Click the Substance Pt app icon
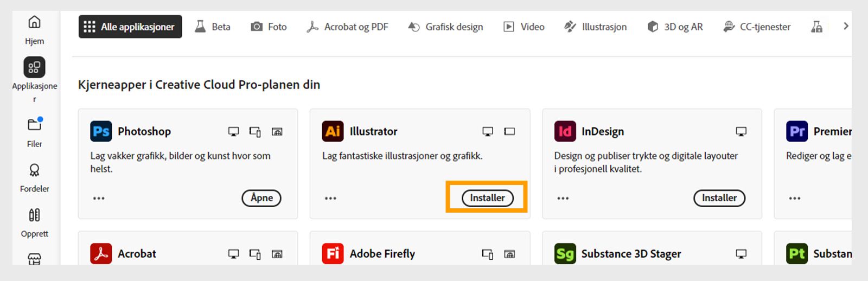 click(x=797, y=253)
